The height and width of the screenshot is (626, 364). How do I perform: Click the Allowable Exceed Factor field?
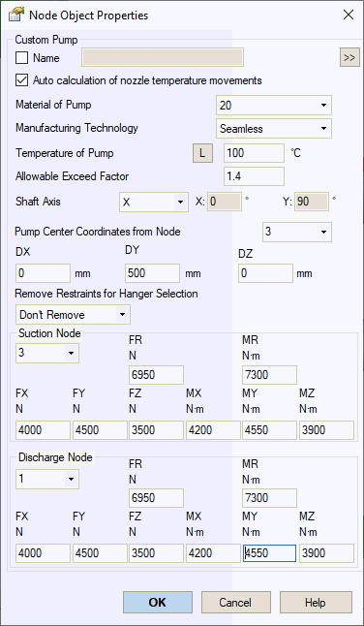[x=254, y=176]
